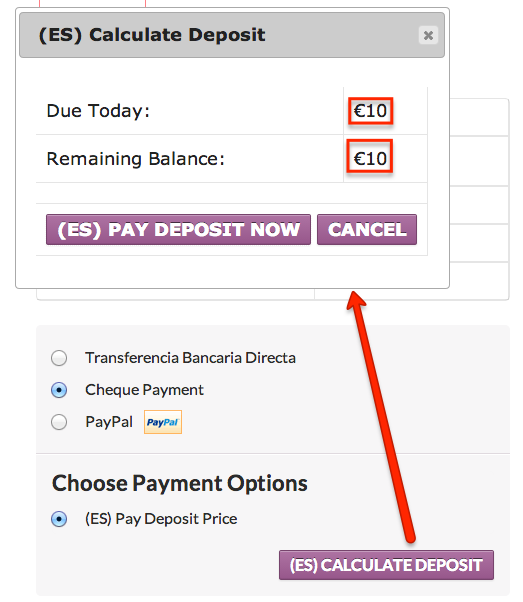Click the Cheque Payment label text
Viewport: 523px width, 602px height.
click(144, 390)
